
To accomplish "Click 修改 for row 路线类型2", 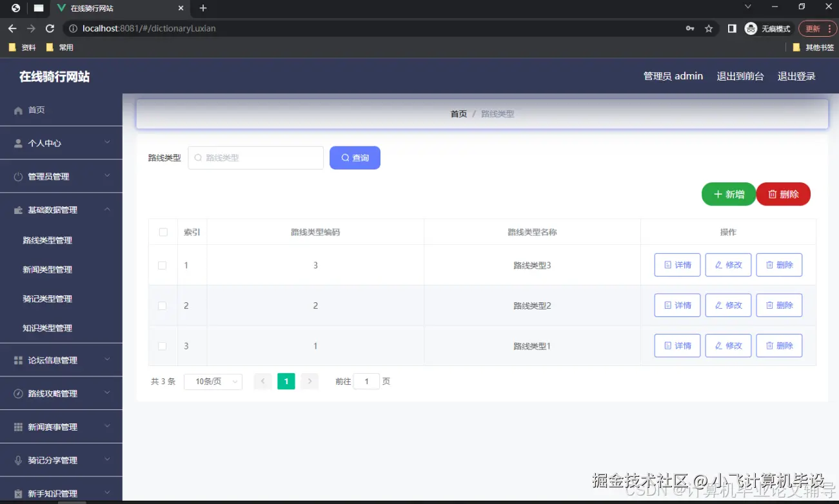I will 728,305.
